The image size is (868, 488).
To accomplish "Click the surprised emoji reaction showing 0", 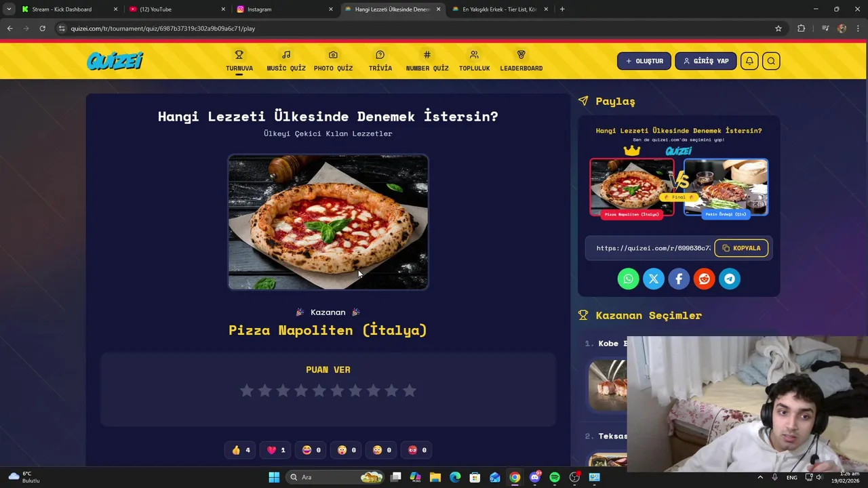I will coord(346,450).
